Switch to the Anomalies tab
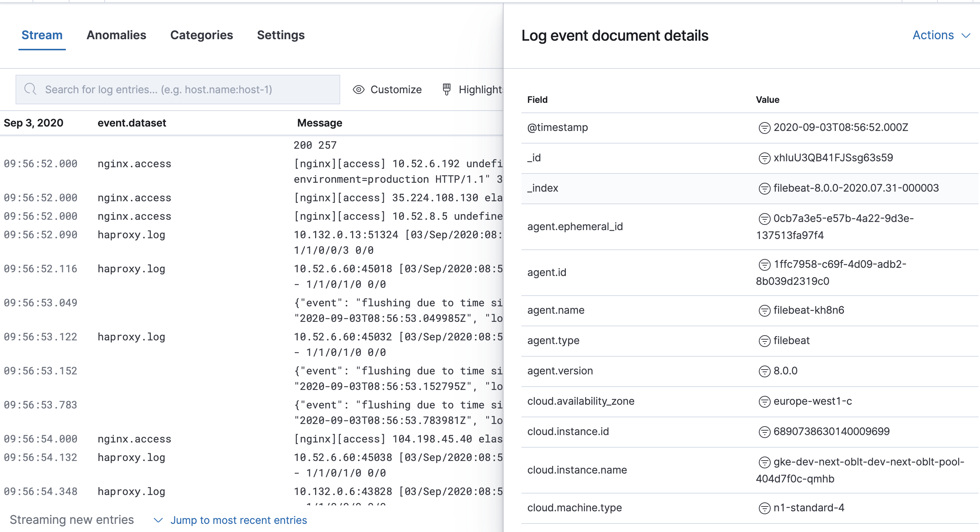 point(116,36)
